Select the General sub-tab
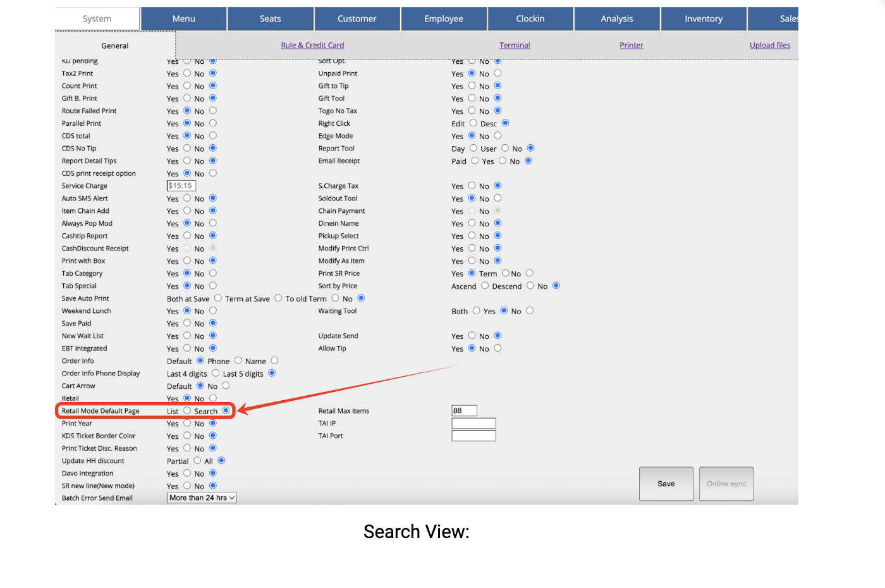The width and height of the screenshot is (885, 588). pos(115,46)
